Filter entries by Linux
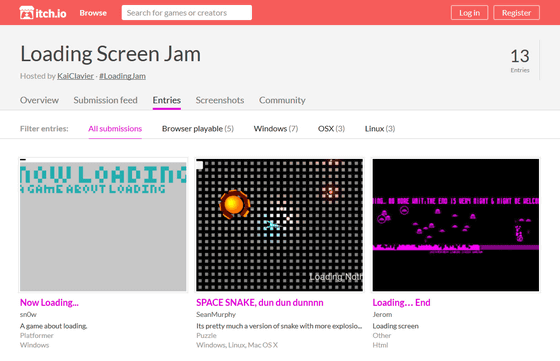This screenshot has height=361, width=560. (x=380, y=129)
